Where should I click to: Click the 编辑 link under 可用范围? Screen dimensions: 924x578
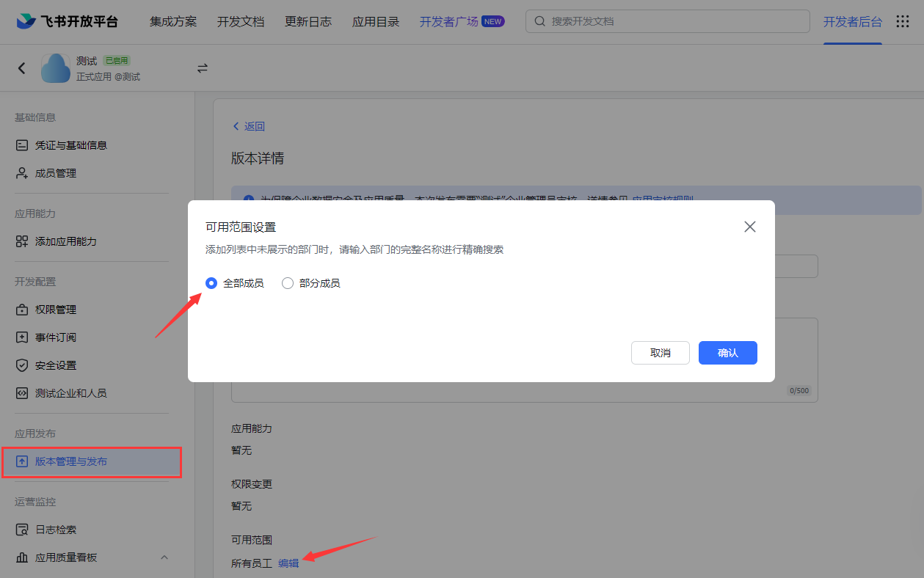[x=288, y=563]
